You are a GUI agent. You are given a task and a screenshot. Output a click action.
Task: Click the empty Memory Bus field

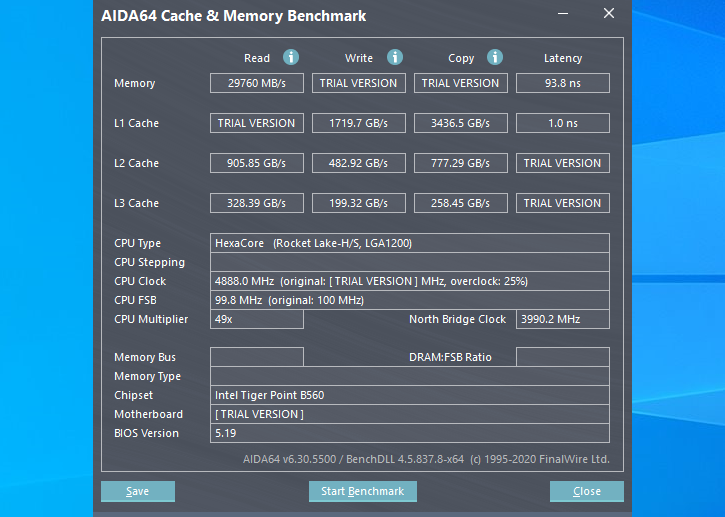coord(257,357)
